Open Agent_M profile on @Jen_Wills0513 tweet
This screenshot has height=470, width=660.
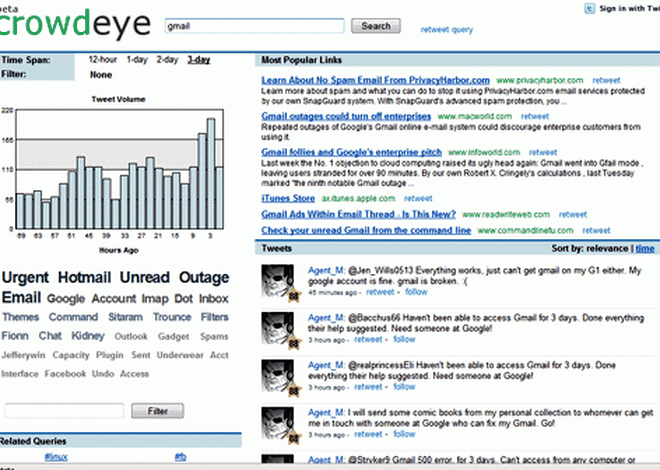326,271
